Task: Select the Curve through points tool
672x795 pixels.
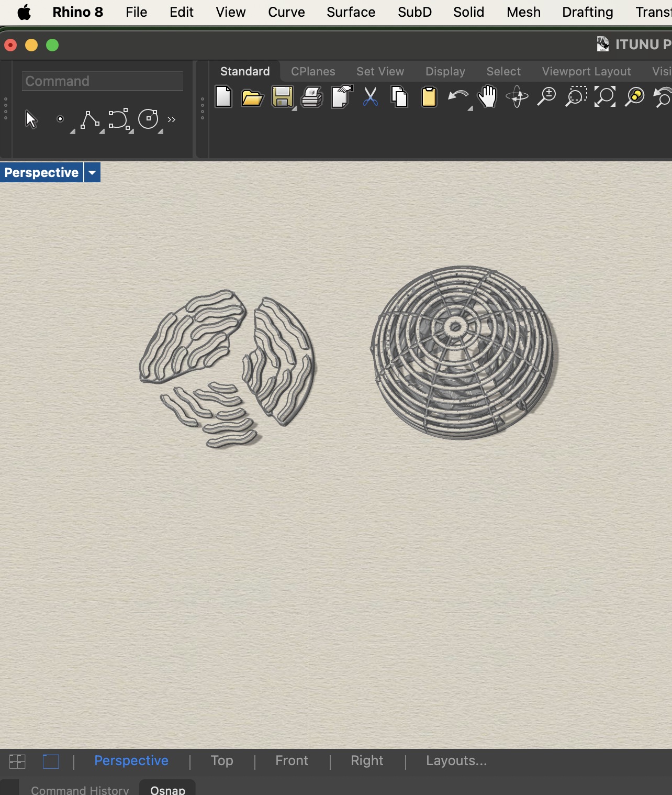Action: pos(119,119)
